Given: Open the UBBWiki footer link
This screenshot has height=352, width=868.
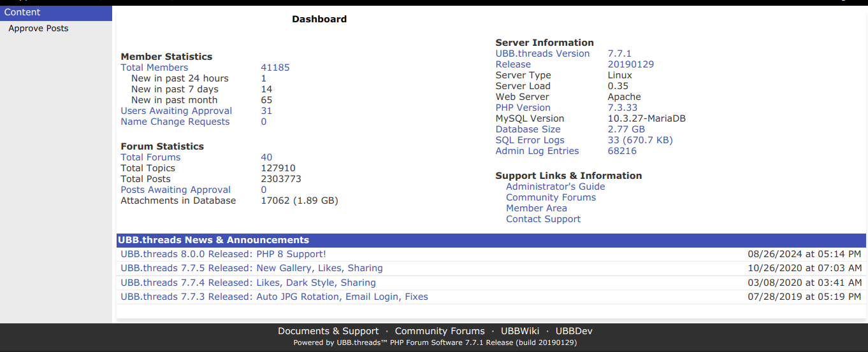Looking at the screenshot, I should pyautogui.click(x=520, y=331).
